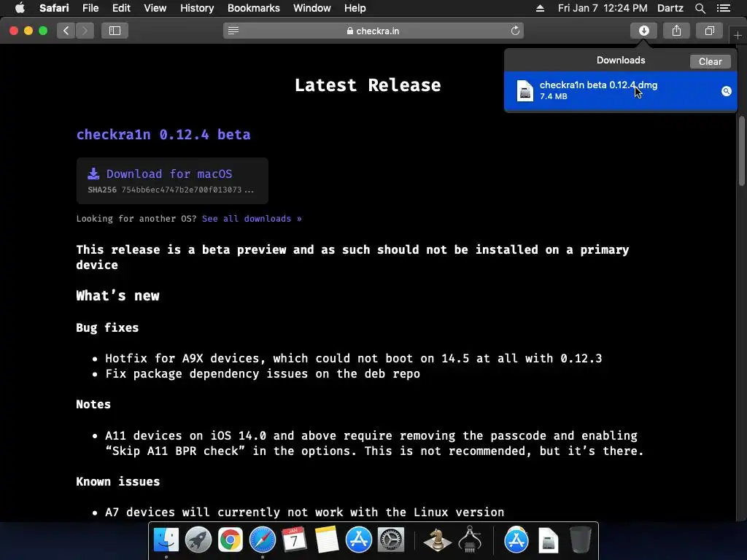
Task: Open the View menu
Action: [155, 8]
